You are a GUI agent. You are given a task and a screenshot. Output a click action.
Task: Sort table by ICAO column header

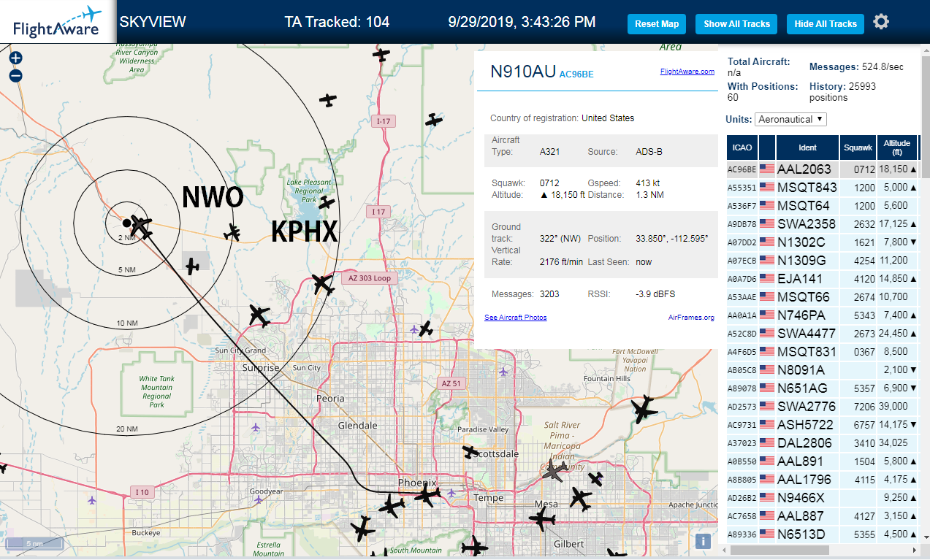(742, 147)
